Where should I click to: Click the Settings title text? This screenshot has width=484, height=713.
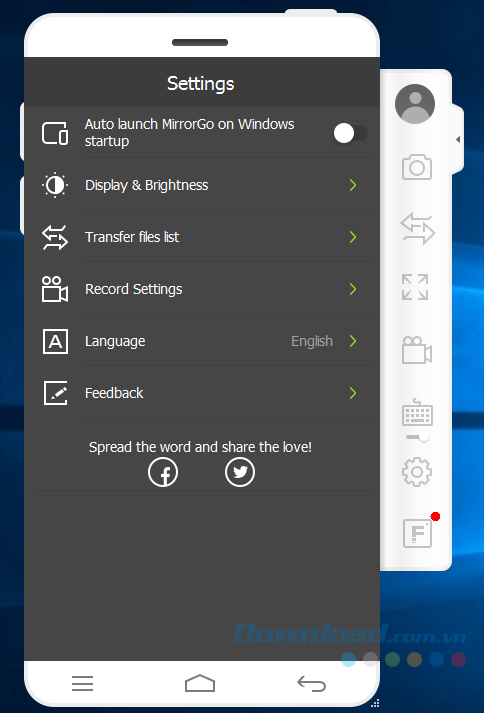pyautogui.click(x=201, y=84)
